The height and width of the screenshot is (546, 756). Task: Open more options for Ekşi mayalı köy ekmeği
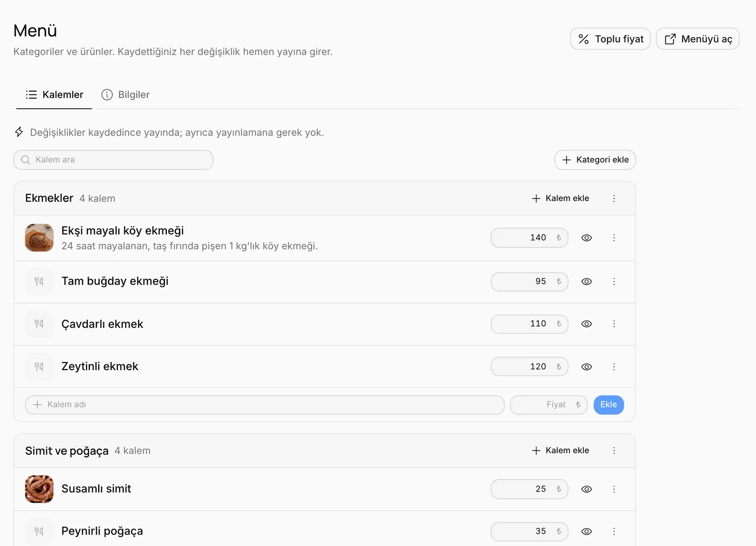614,238
